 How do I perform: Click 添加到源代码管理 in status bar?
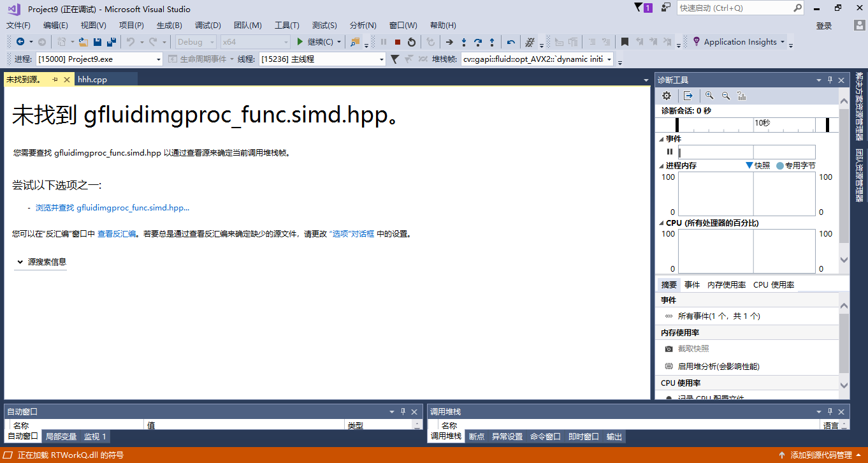click(x=821, y=455)
